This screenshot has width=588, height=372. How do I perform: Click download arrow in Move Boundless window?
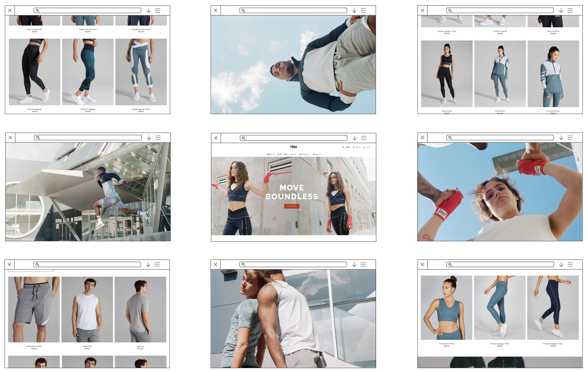coord(354,138)
